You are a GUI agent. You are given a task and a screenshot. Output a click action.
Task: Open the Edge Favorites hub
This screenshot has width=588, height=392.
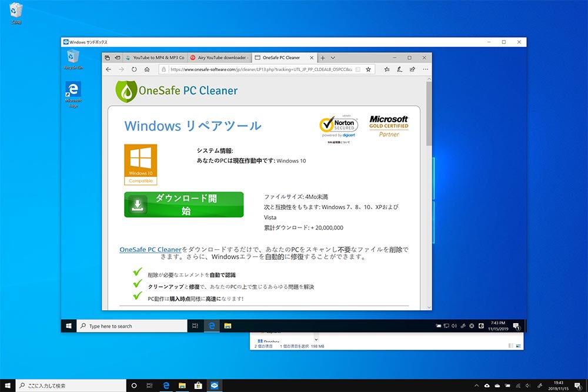(x=387, y=69)
